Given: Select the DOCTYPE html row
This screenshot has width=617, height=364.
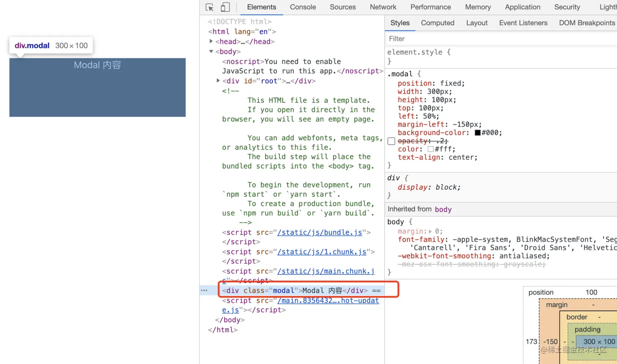Looking at the screenshot, I should point(240,21).
